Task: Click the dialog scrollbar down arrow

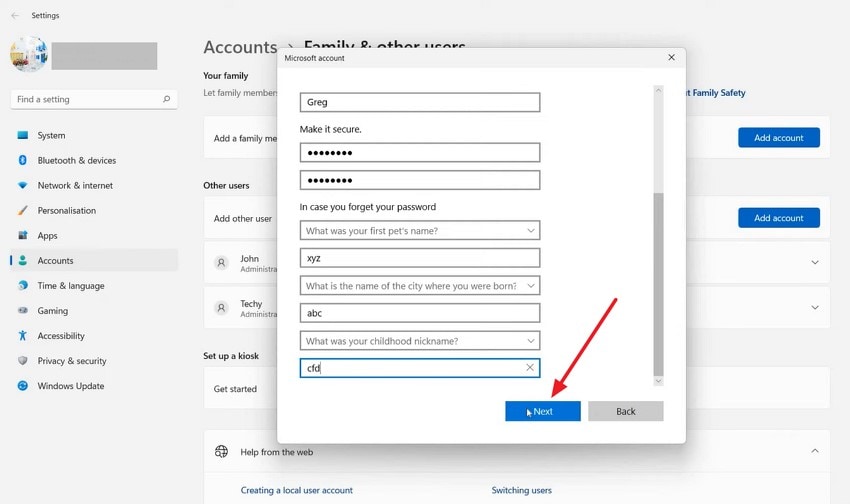Action: coord(658,382)
